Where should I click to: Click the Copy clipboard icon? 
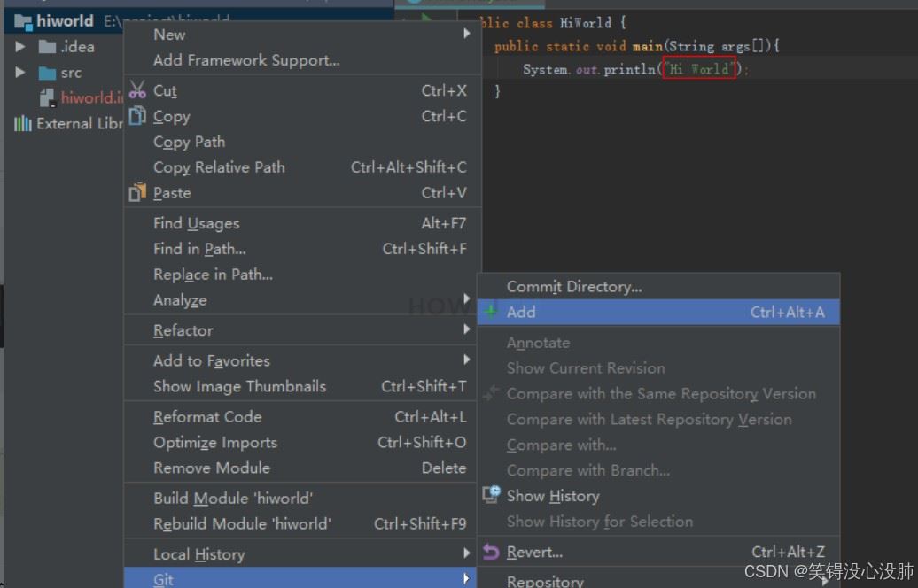[x=137, y=116]
